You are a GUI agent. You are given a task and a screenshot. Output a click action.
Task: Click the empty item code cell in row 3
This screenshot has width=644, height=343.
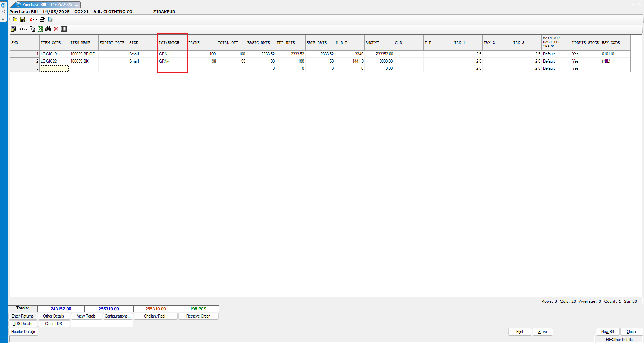(x=54, y=68)
